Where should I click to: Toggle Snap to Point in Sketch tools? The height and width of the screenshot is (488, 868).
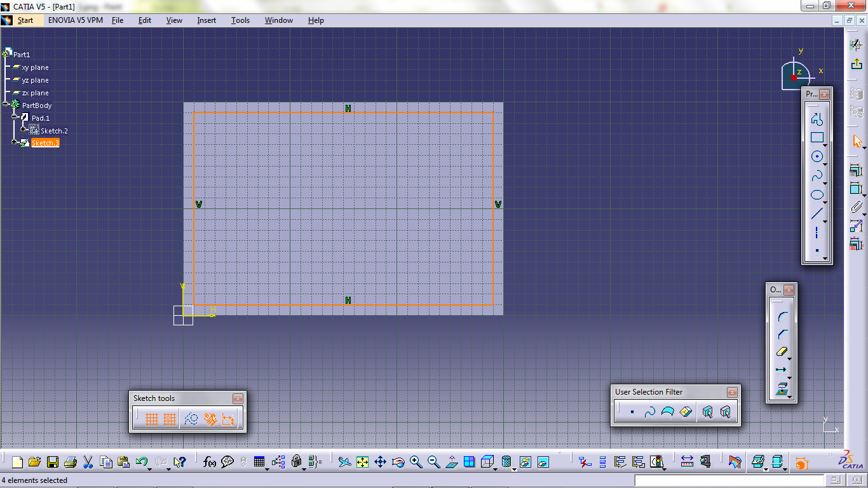click(169, 418)
